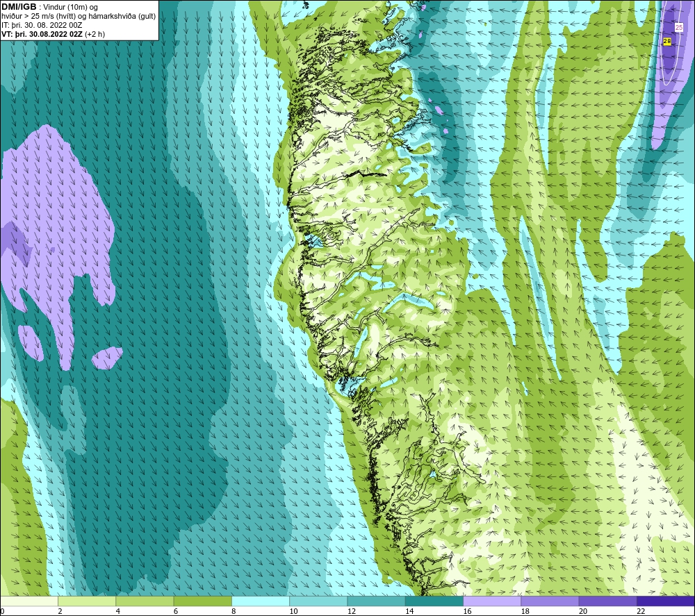The height and width of the screenshot is (616, 695).
Task: Click the 'hviður > 25 m/s' description line
Action: click(79, 16)
